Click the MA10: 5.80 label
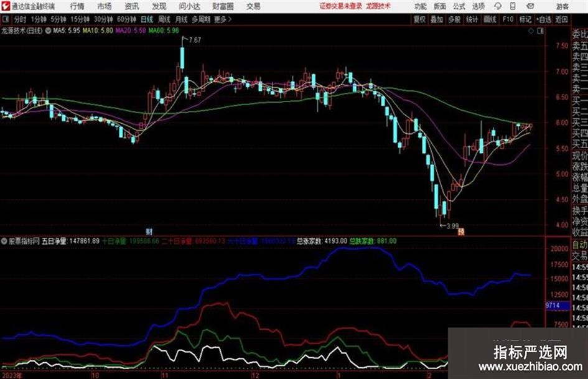This screenshot has width=588, height=379. tap(98, 30)
